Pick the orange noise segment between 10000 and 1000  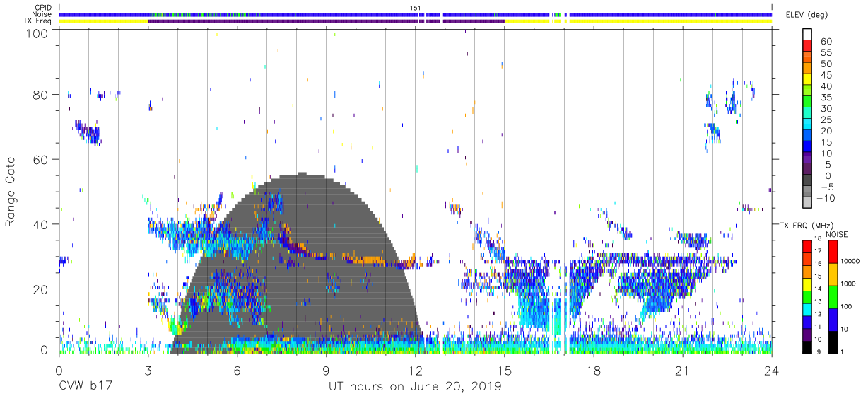[832, 273]
